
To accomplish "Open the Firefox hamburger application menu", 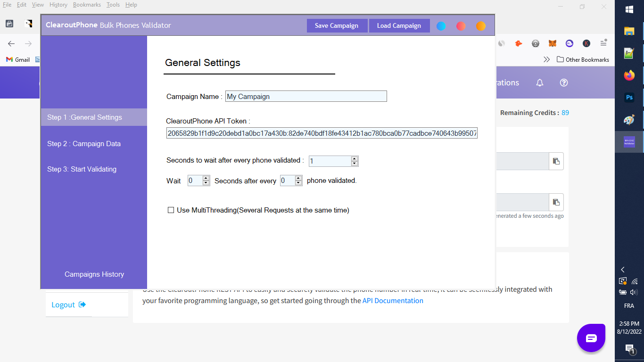I will [x=603, y=43].
